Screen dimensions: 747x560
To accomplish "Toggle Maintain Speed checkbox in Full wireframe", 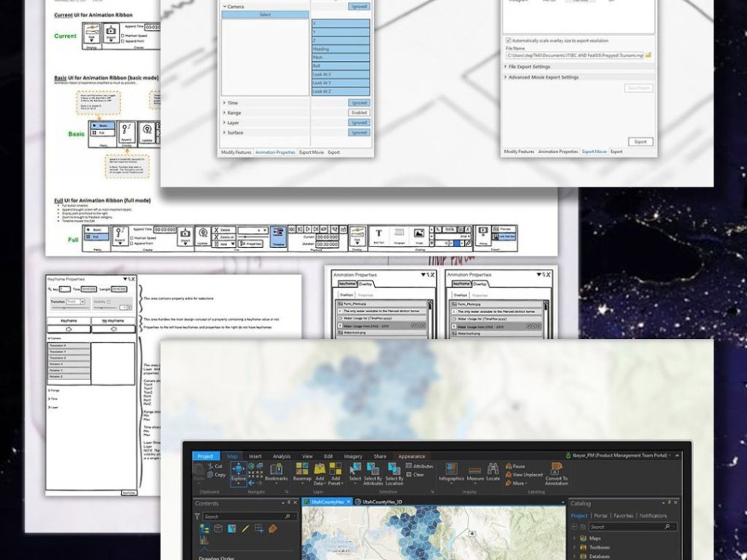I will coord(131,237).
